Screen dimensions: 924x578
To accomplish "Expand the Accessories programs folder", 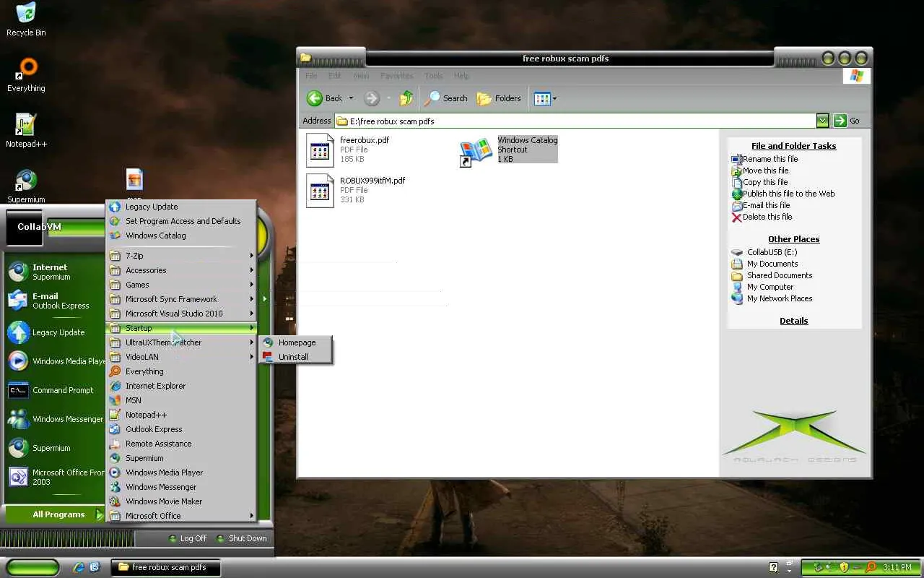I will [180, 270].
